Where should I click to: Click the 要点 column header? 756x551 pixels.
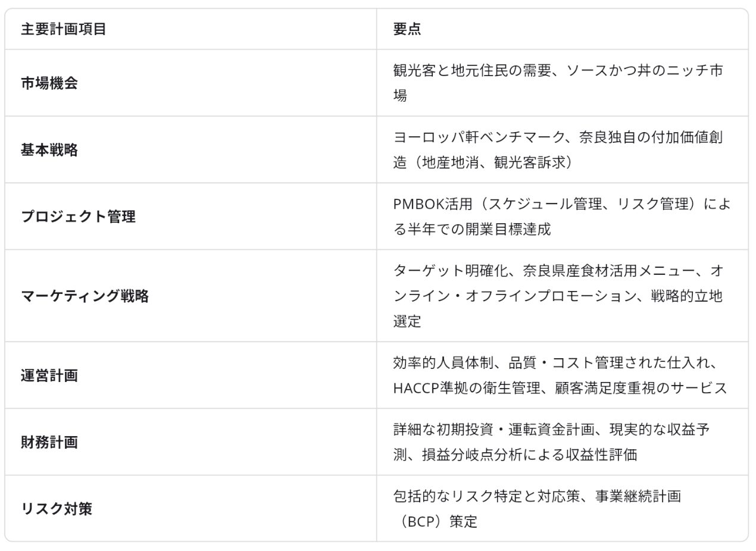pos(407,29)
